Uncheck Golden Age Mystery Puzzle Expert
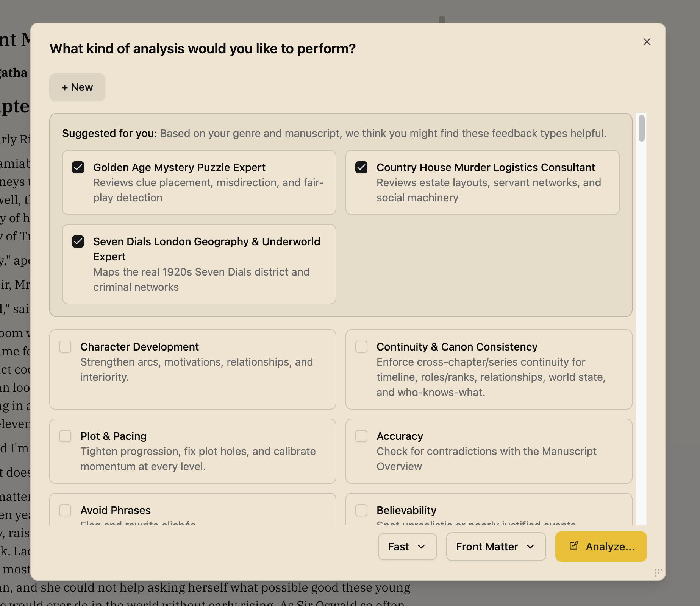Viewport: 700px width, 606px height. [x=78, y=167]
